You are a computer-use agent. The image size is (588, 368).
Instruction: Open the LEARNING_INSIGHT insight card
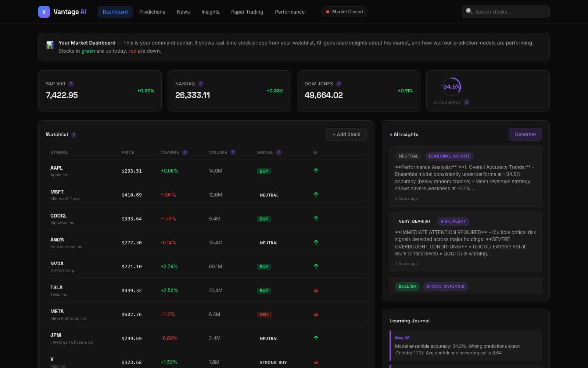point(466,177)
